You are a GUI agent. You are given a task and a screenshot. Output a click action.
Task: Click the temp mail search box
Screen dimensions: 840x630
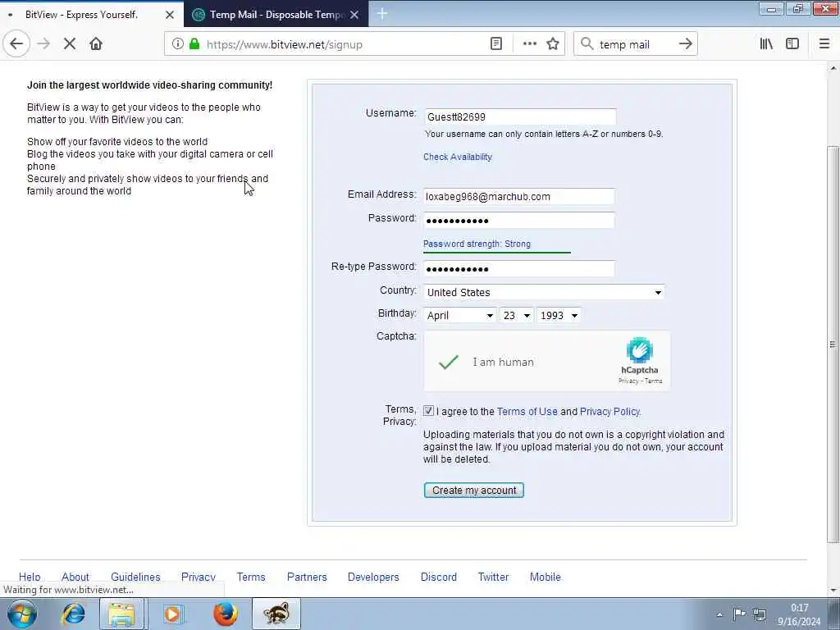(635, 44)
